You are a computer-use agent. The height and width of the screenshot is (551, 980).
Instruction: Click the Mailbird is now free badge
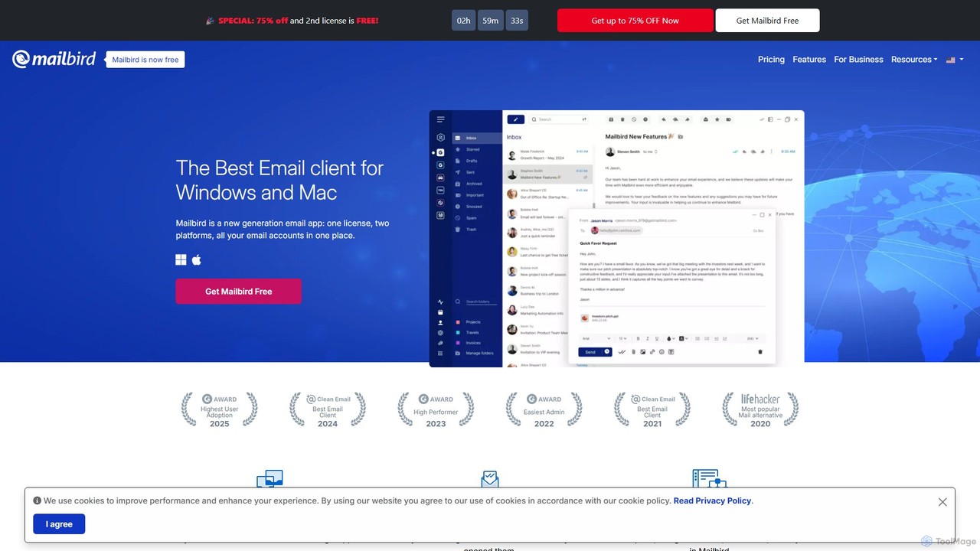(x=145, y=60)
